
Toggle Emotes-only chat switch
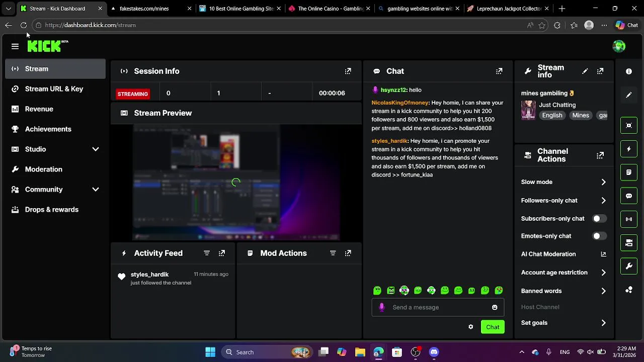click(x=599, y=236)
